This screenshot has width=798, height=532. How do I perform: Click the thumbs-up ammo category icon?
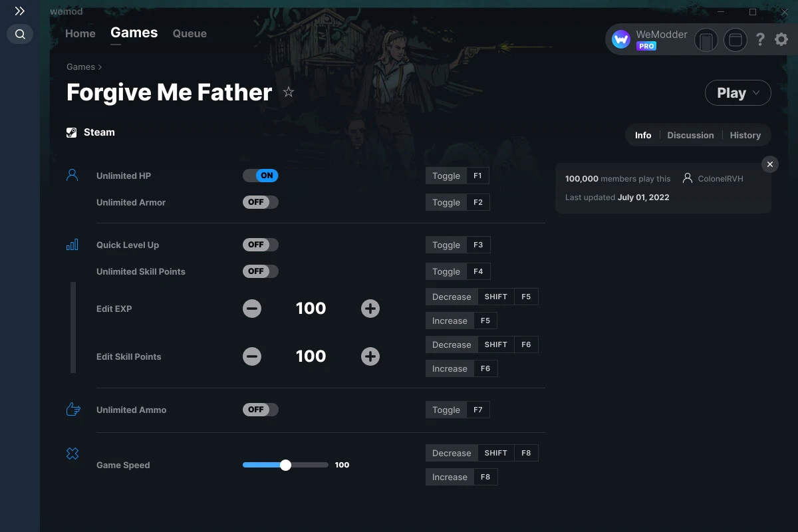72,410
